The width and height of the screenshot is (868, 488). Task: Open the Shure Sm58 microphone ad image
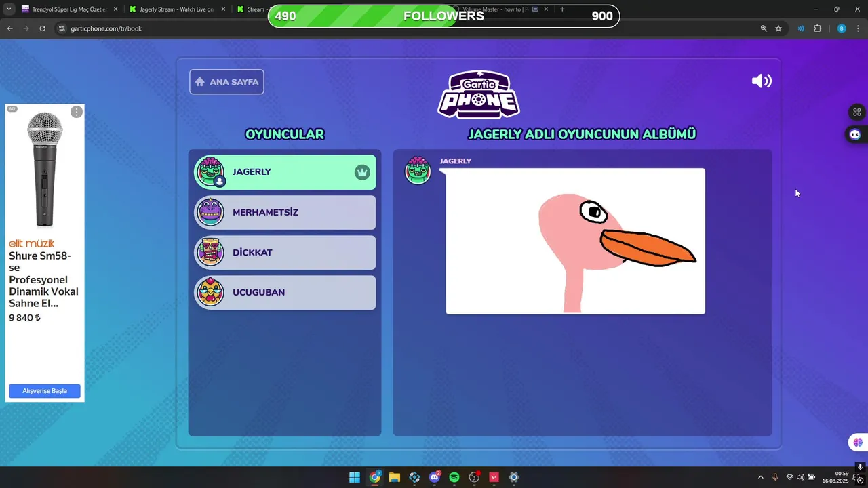pyautogui.click(x=45, y=169)
